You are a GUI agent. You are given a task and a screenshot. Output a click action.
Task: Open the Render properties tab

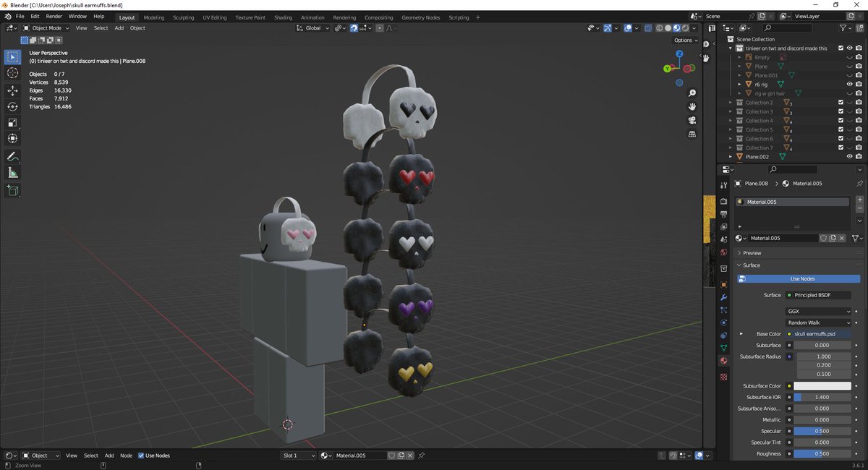pyautogui.click(x=723, y=201)
